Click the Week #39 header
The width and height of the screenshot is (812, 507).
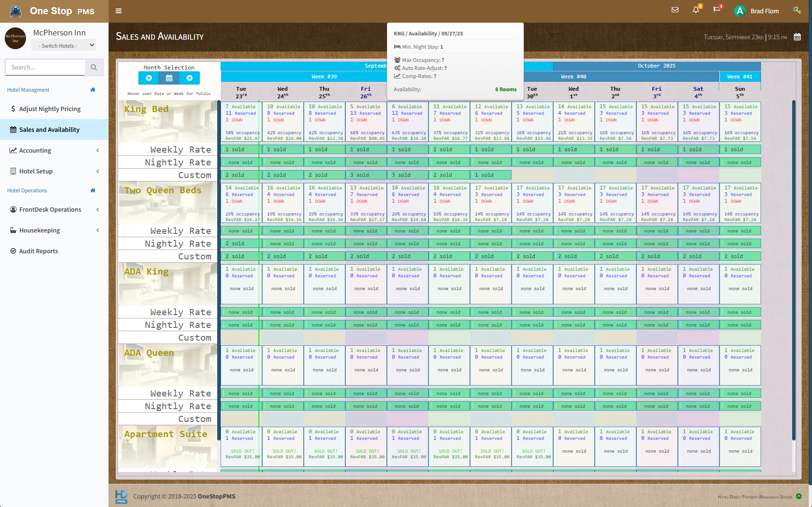[324, 77]
